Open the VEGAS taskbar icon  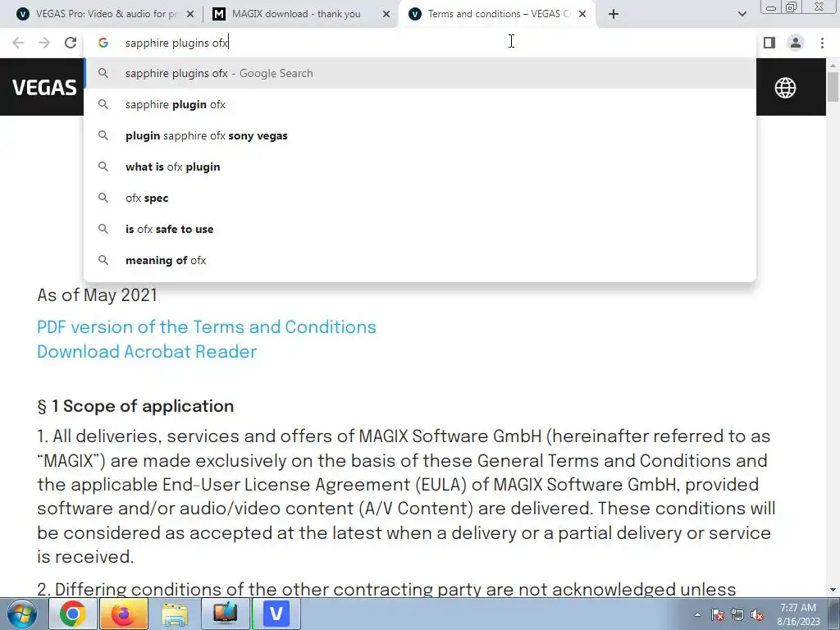(276, 614)
